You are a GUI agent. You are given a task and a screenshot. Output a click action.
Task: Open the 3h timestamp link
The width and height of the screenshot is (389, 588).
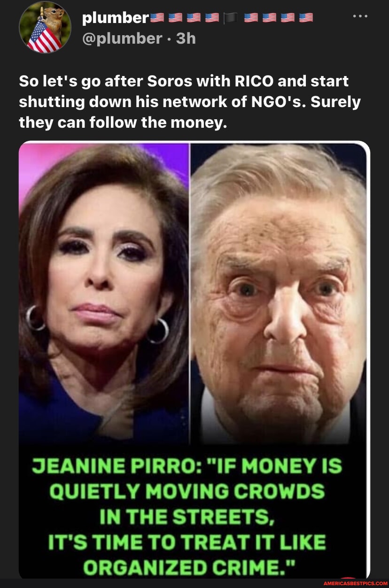(186, 38)
